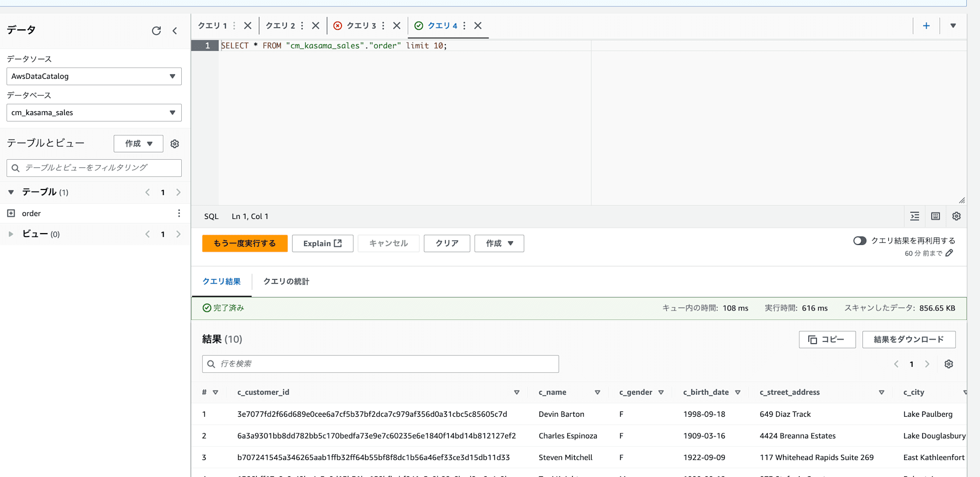The height and width of the screenshot is (477, 980).
Task: Open クエリ 2 tab options menu
Action: click(x=302, y=25)
